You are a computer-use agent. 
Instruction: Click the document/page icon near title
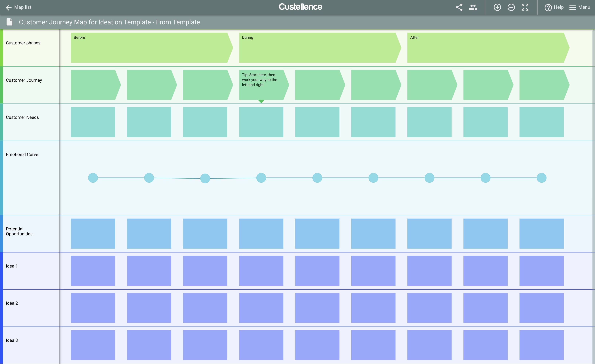[x=9, y=22]
